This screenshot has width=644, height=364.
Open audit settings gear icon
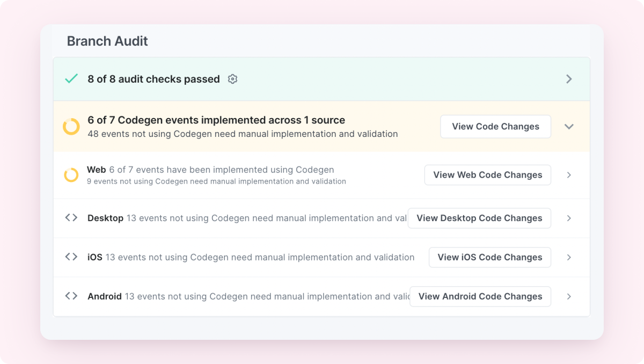point(232,79)
